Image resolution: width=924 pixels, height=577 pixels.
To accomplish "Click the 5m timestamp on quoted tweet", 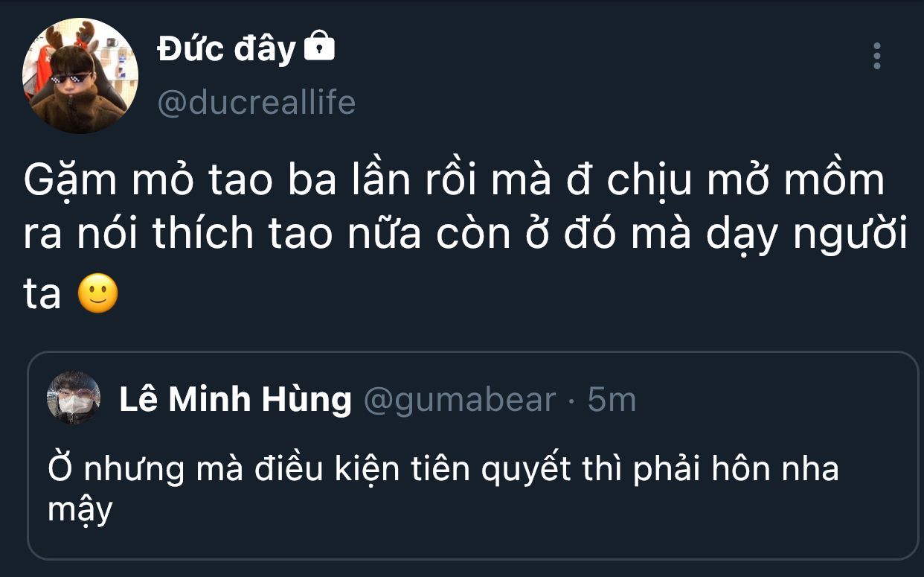I will pyautogui.click(x=612, y=400).
